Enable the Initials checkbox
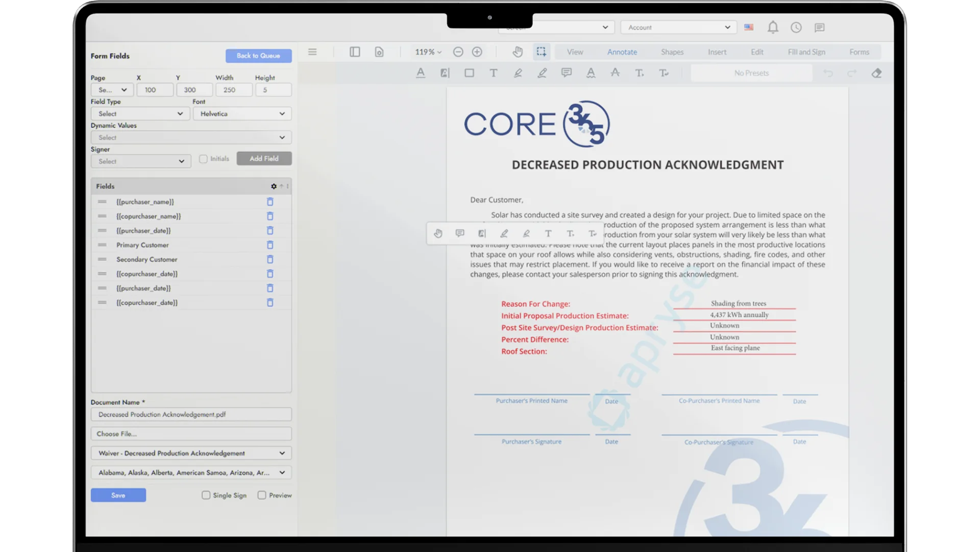Viewport: 980px width, 552px height. (x=203, y=159)
